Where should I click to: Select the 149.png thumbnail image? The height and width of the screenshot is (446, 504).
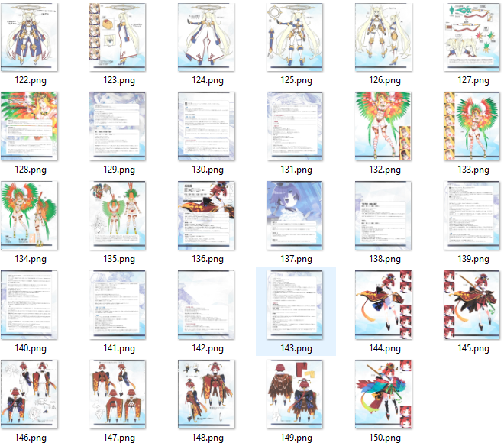(295, 395)
